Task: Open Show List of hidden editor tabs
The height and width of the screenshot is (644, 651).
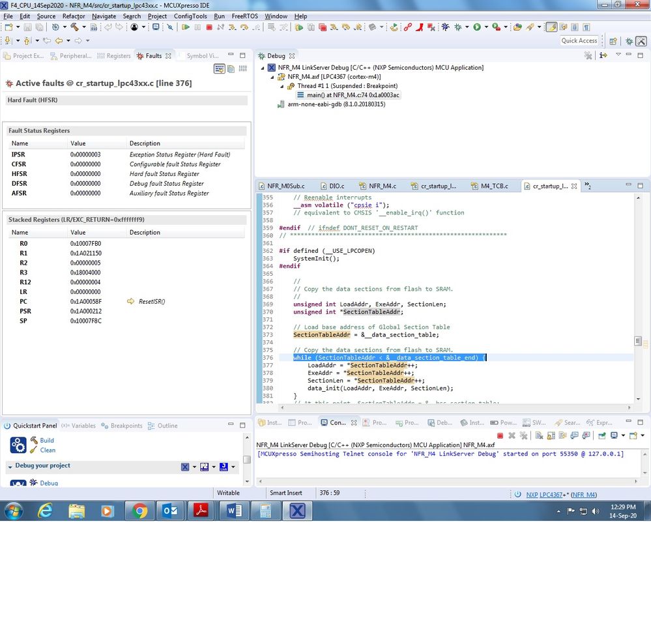Action: (588, 186)
